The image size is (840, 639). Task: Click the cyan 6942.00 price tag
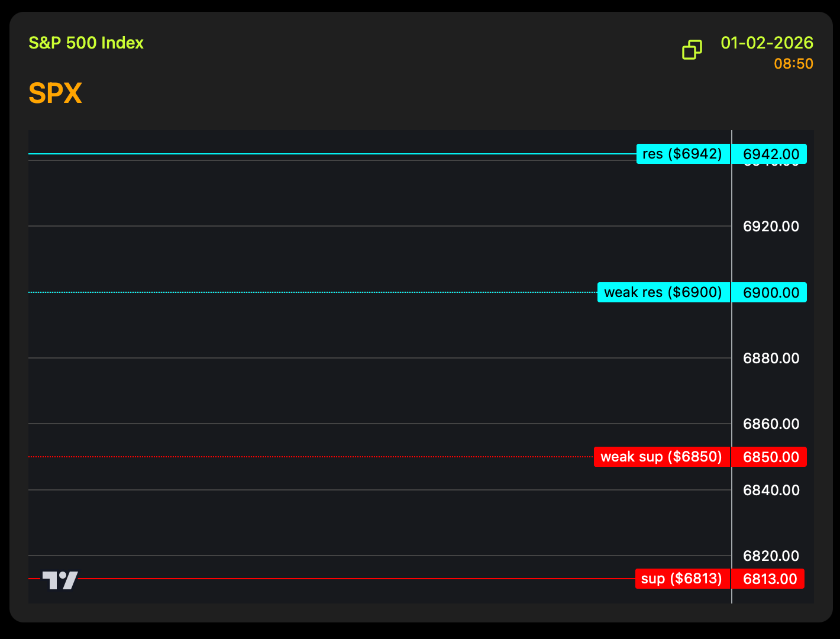tap(770, 154)
